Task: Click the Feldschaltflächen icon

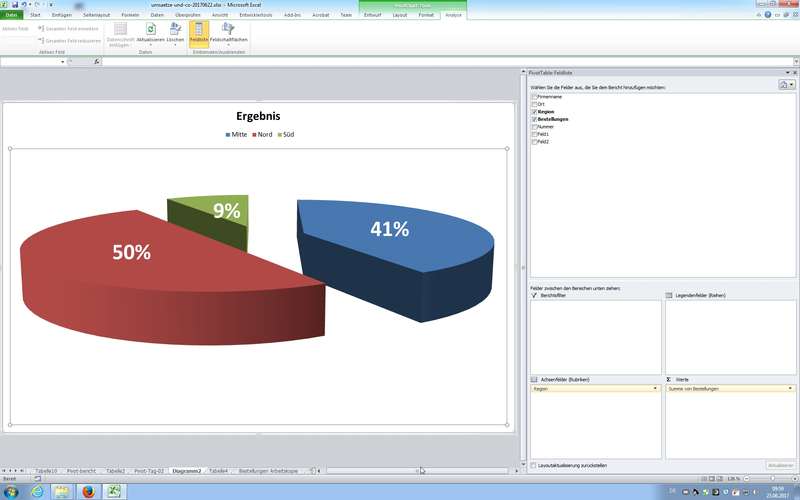Action: point(229,29)
